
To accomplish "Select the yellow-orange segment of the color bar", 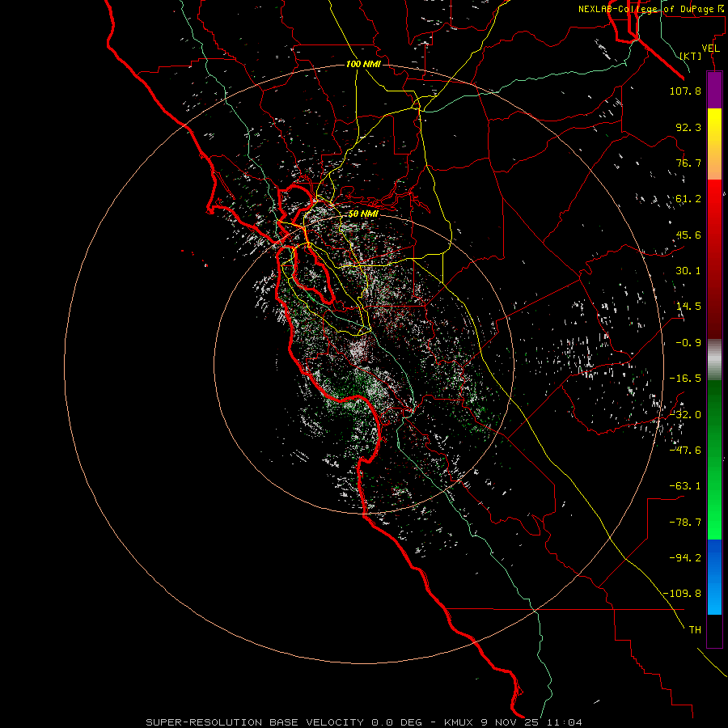I will tap(714, 144).
